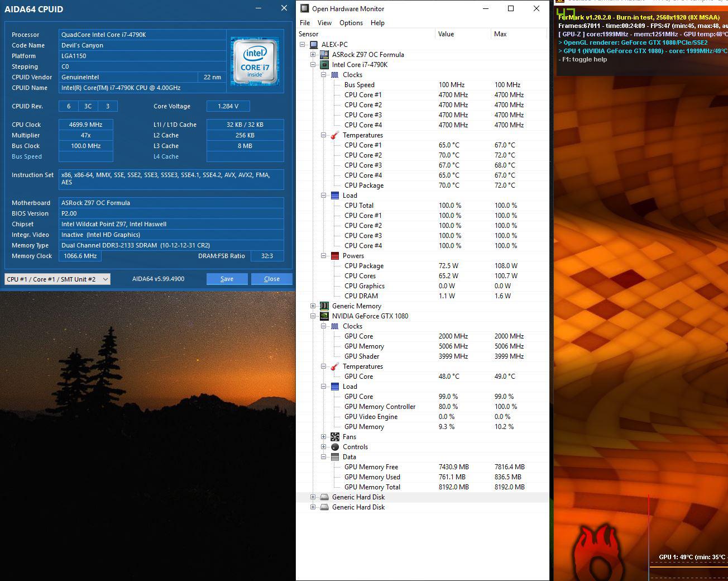Select the CPU Package temperature row

tap(423, 185)
